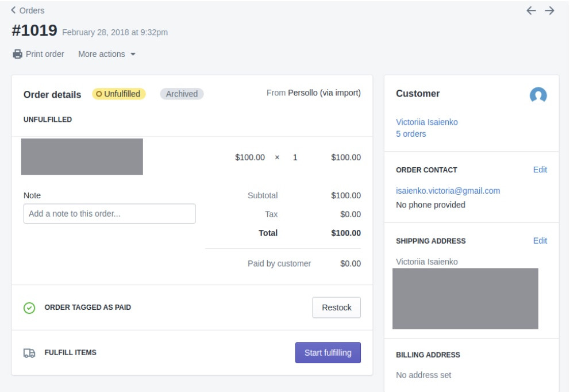This screenshot has width=570, height=392.
Task: Click the next order right arrow
Action: pos(550,10)
